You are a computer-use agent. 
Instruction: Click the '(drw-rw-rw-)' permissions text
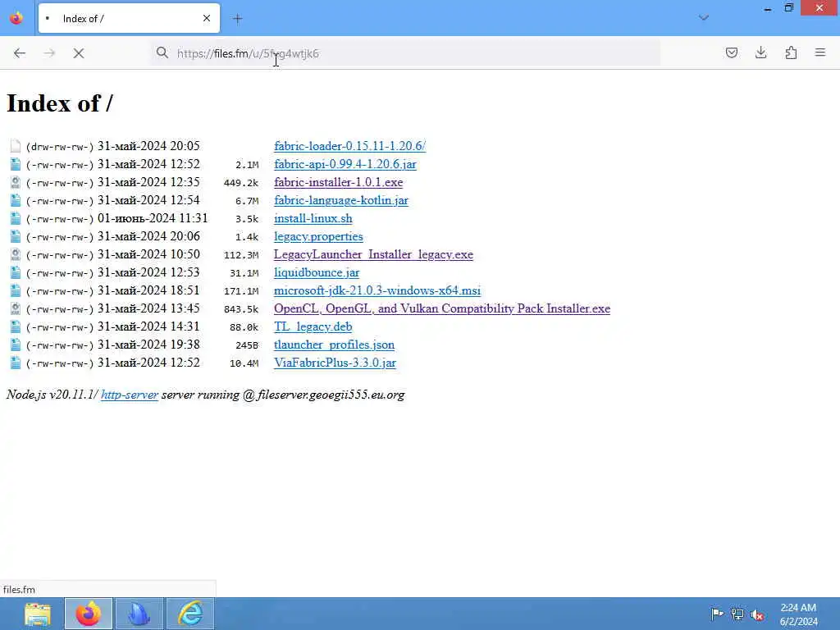(x=59, y=146)
